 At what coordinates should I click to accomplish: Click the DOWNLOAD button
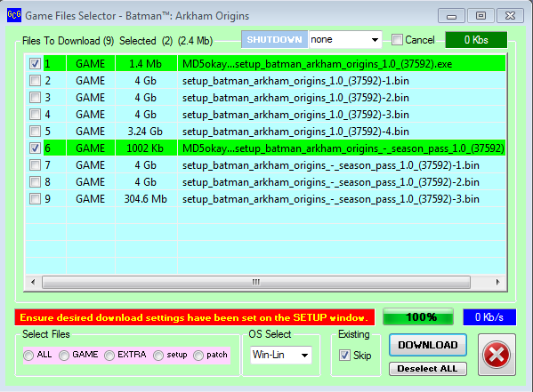[428, 345]
